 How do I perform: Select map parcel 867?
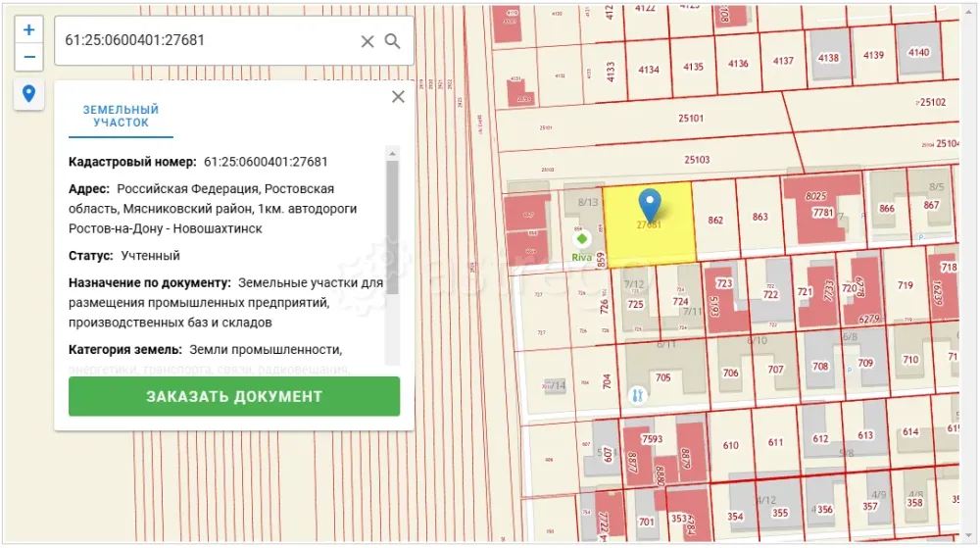[931, 205]
